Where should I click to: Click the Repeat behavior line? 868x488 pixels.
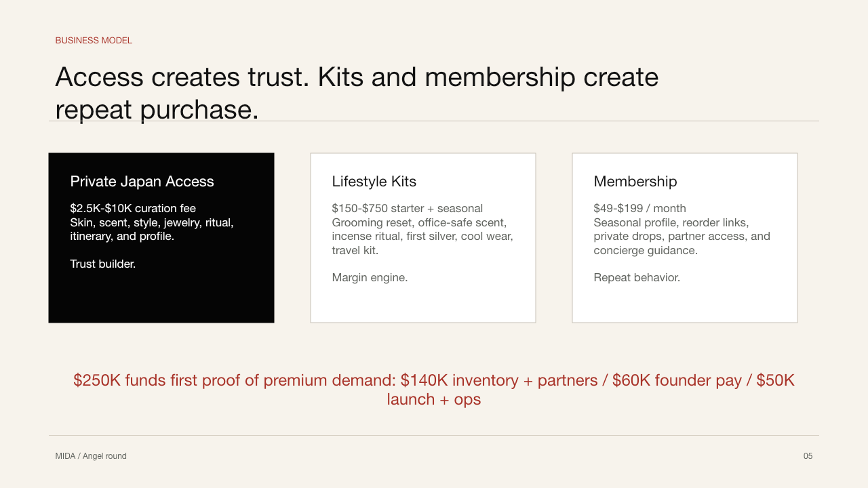pyautogui.click(x=637, y=277)
